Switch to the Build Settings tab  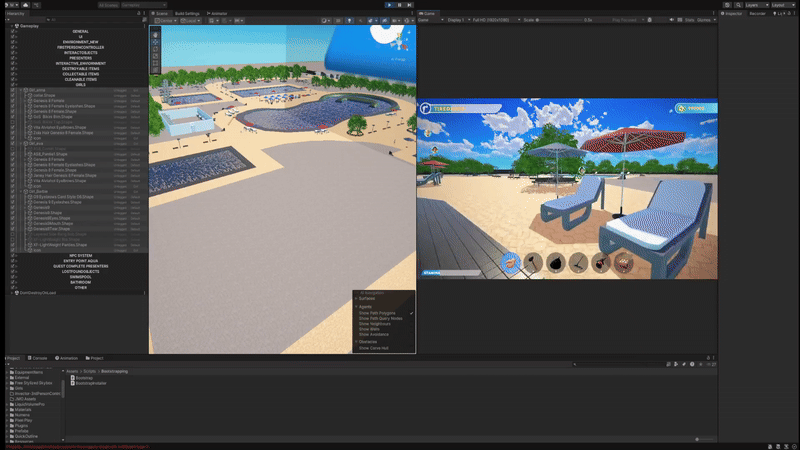187,14
